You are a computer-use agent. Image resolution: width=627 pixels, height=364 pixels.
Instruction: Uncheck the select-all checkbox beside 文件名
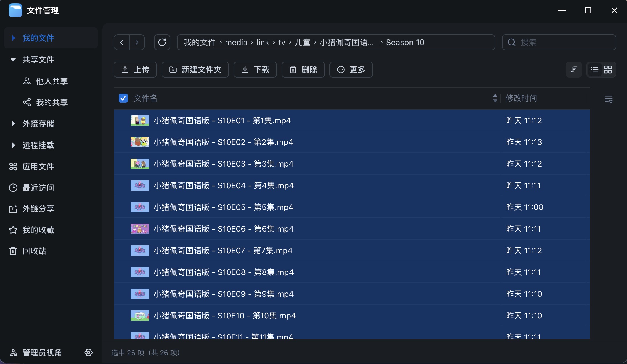pyautogui.click(x=123, y=98)
